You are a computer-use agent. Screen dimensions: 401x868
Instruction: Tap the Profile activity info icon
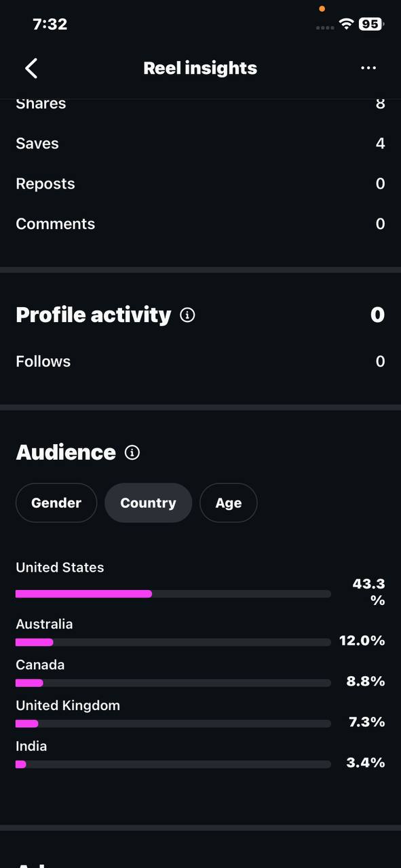[187, 314]
